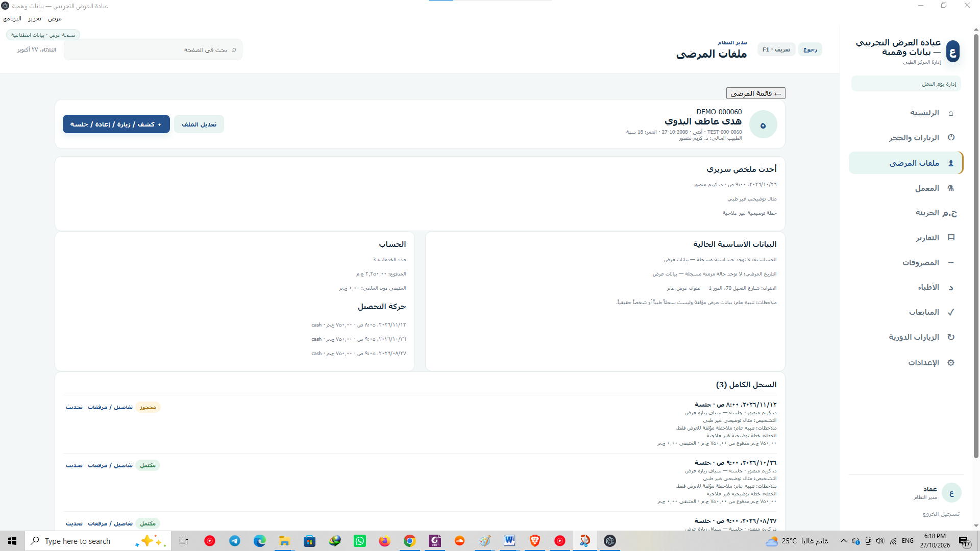Select ملفات المرضى person icon
This screenshot has width=980, height=551.
pos(951,163)
